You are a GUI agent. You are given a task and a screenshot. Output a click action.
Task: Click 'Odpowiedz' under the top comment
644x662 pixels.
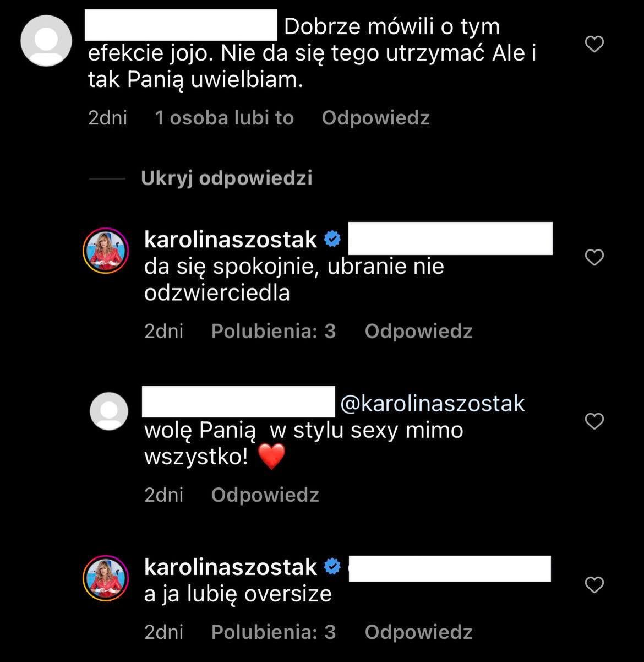click(375, 118)
